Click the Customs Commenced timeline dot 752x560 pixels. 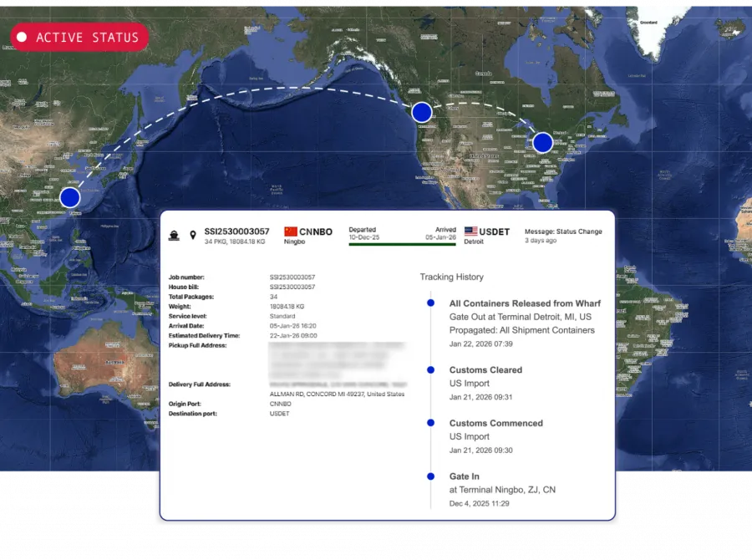429,424
